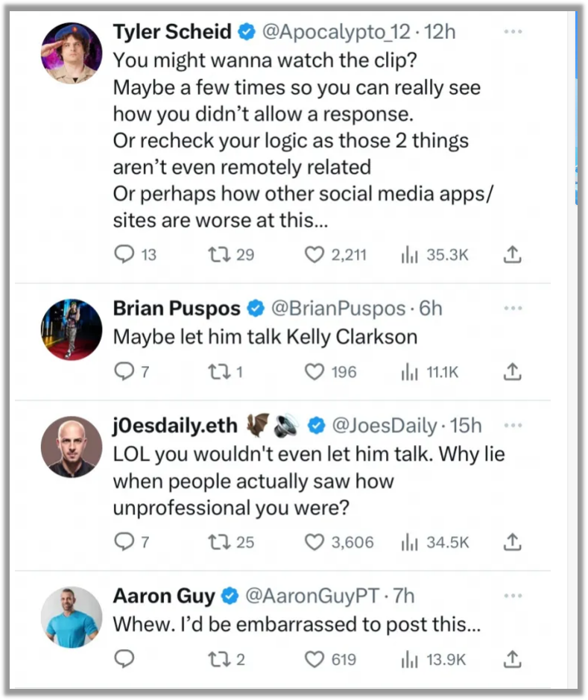Open Aaron Guy's profile name
The width and height of the screenshot is (588, 700).
coord(163,596)
